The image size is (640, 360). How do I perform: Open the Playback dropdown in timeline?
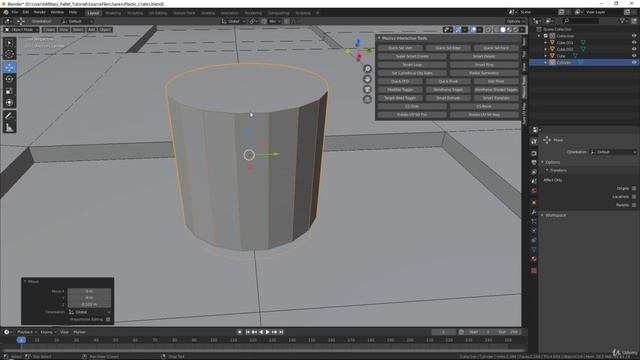point(27,332)
